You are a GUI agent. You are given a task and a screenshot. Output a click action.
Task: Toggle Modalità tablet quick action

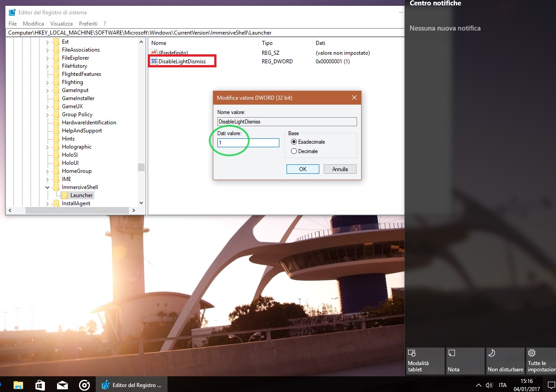coord(425,361)
